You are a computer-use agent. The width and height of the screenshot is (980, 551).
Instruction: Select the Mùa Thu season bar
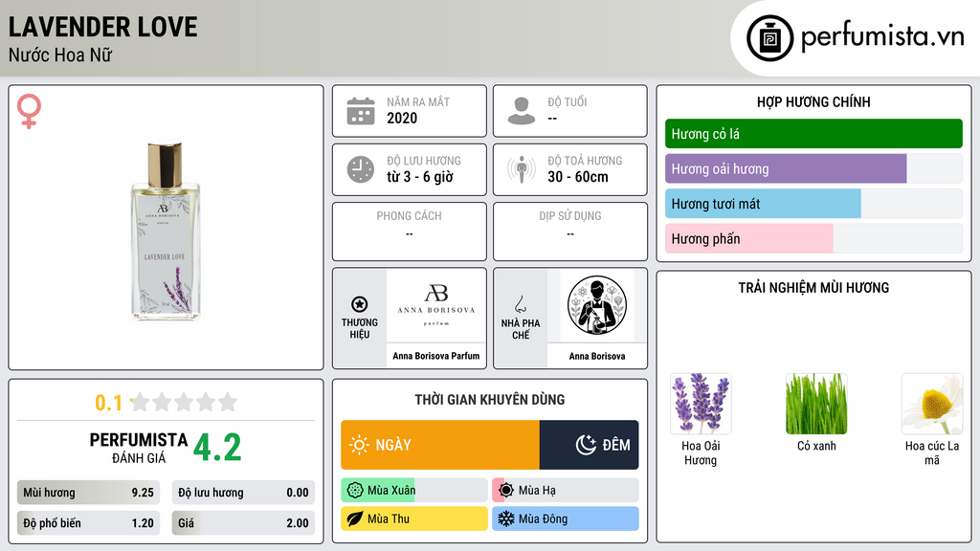[x=413, y=518]
